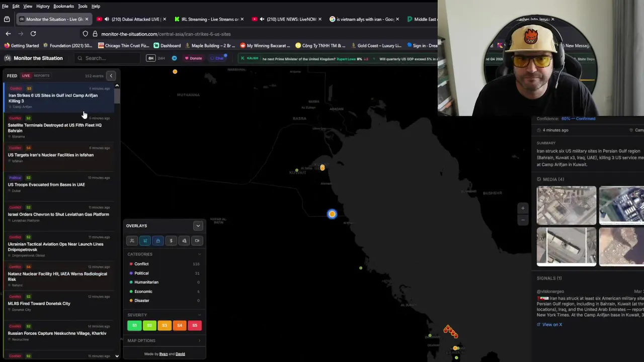
Task: Open the Telegram icon in header
Action: [174, 58]
